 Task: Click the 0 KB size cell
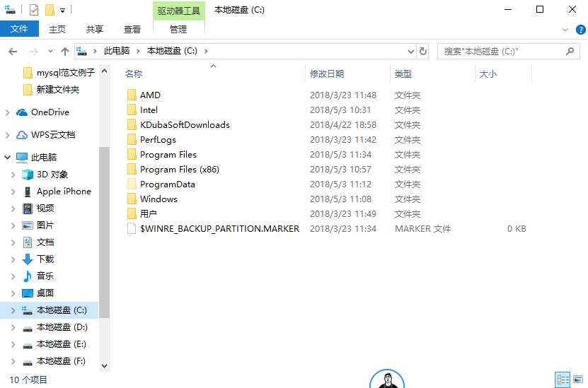coord(517,228)
